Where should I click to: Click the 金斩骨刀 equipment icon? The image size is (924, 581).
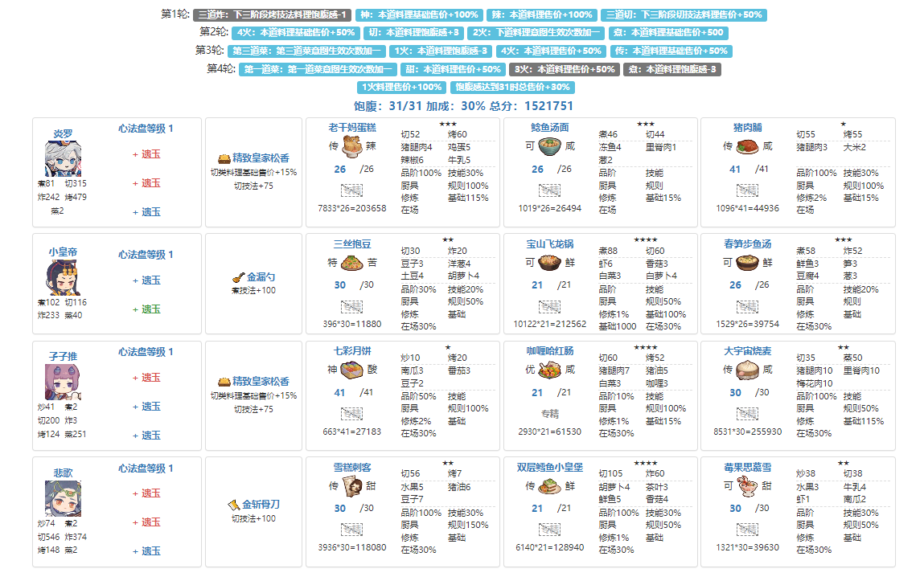(x=234, y=505)
